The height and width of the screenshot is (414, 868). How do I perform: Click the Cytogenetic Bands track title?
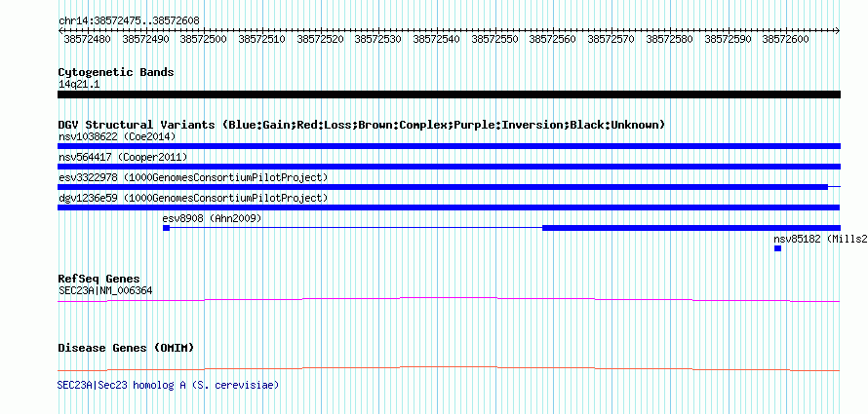[116, 72]
